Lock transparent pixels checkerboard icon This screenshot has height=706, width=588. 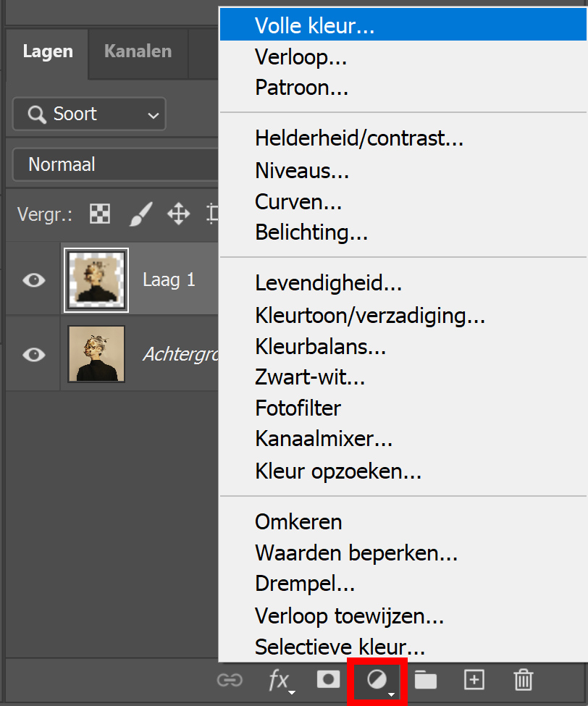100,214
